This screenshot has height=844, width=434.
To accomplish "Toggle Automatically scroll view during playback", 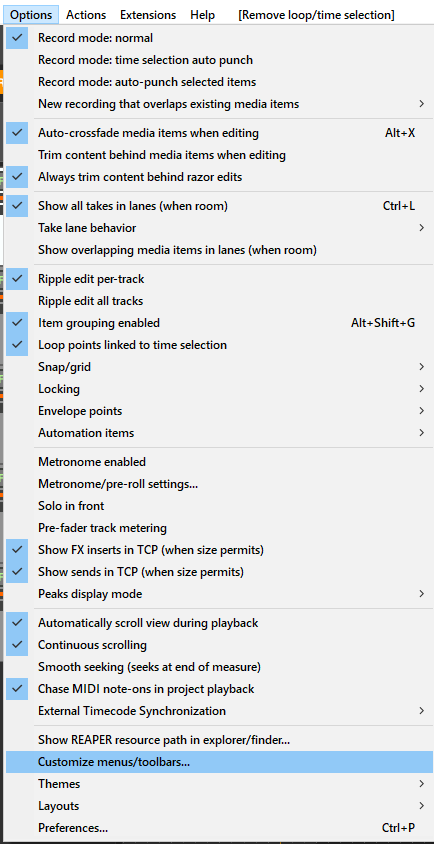I will (219, 623).
